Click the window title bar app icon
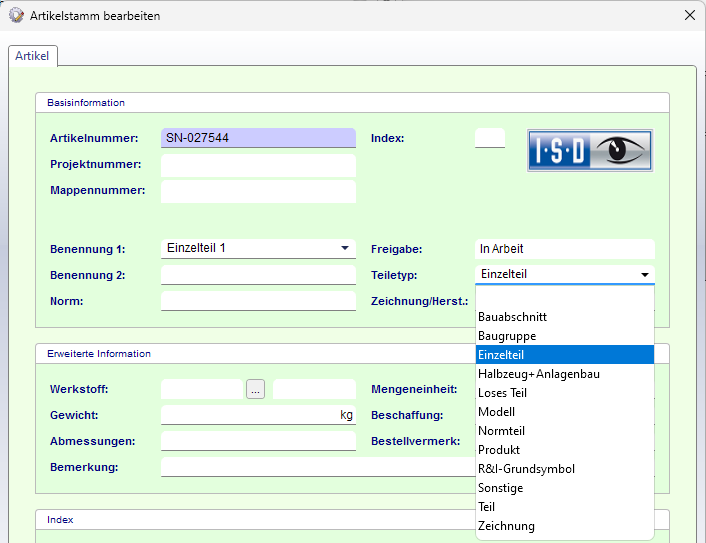Viewport: 706px width, 543px height. 16,16
